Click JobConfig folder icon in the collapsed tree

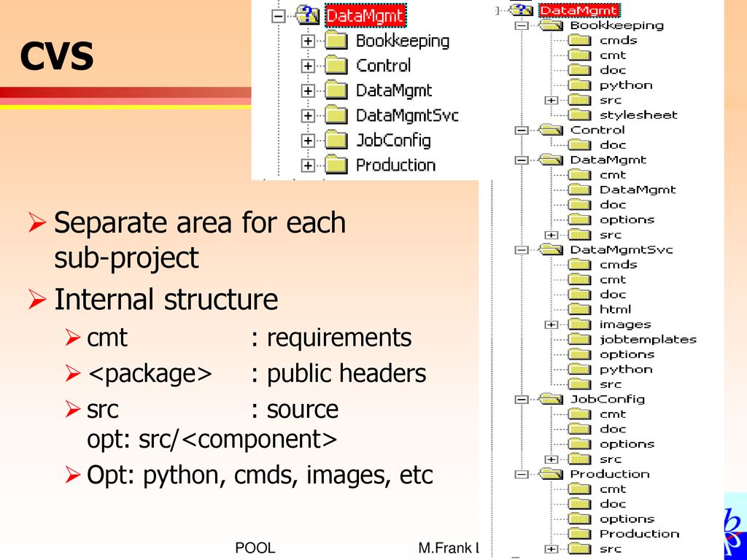(x=336, y=140)
